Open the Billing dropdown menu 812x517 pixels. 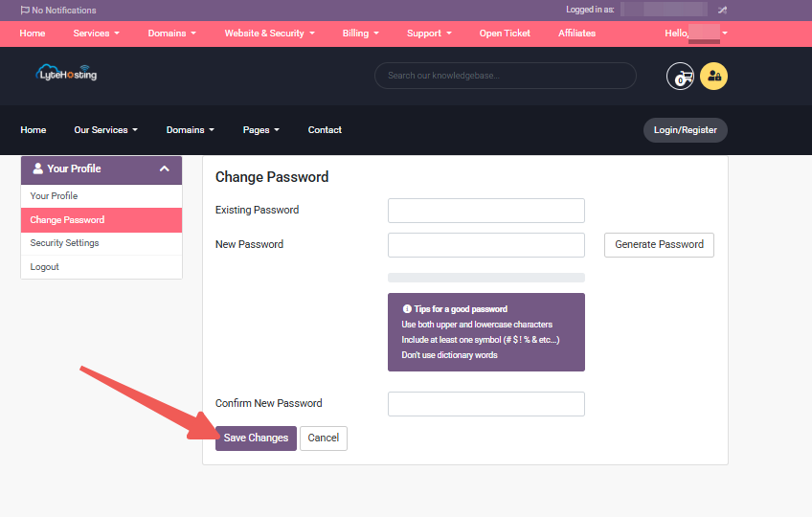point(360,34)
